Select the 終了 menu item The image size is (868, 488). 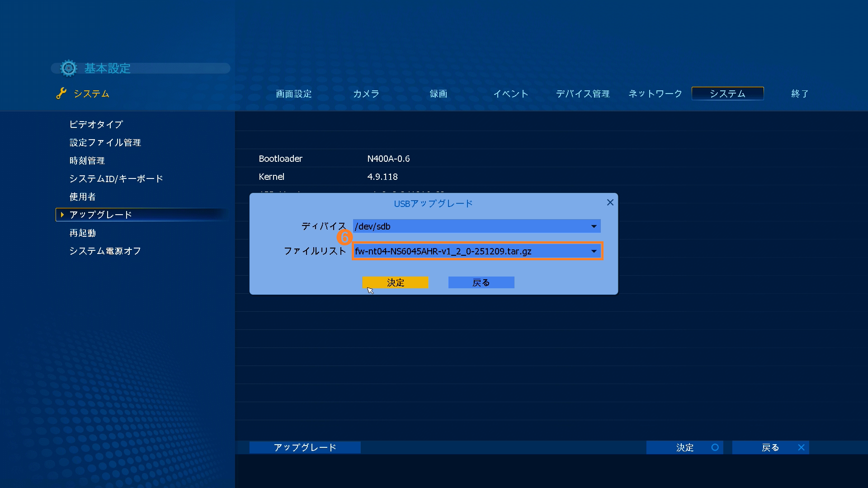(799, 94)
